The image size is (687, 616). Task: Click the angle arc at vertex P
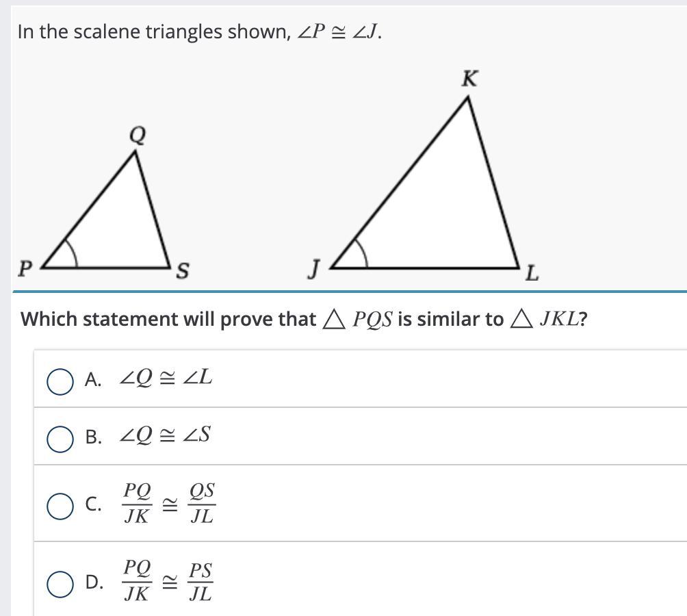point(73,253)
